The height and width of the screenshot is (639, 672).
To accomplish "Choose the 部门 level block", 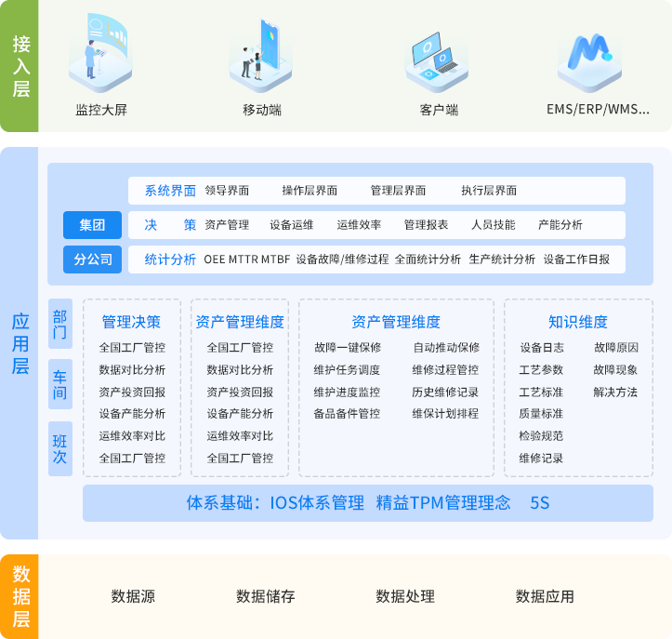I will pyautogui.click(x=60, y=324).
